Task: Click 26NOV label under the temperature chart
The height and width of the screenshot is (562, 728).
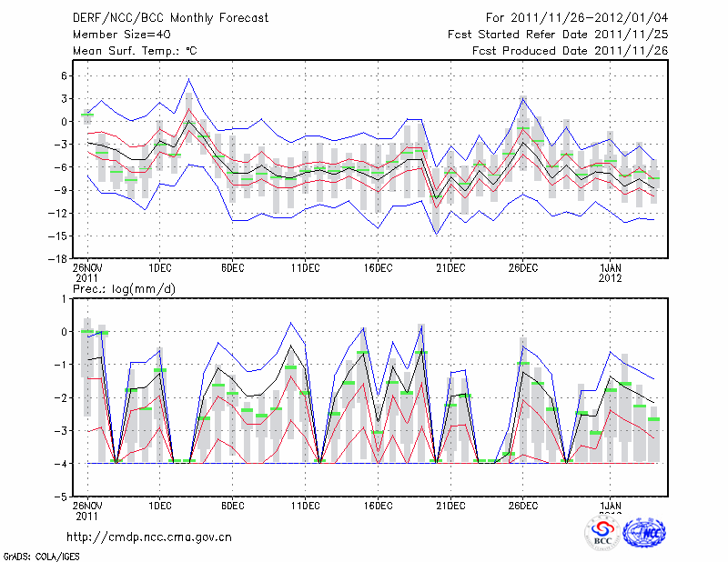Action: click(x=87, y=267)
